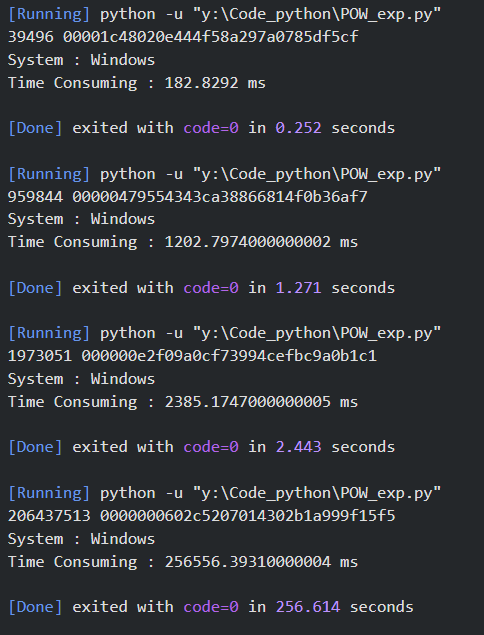This screenshot has width=484, height=635.
Task: Click the first [Done] label
Action: click(36, 128)
